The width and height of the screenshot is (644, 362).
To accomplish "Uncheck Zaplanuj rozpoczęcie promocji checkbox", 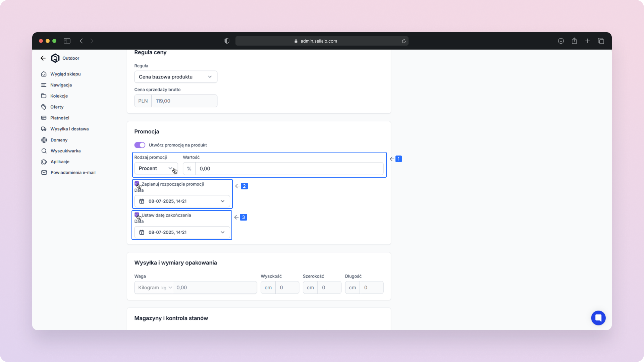I will [x=137, y=184].
